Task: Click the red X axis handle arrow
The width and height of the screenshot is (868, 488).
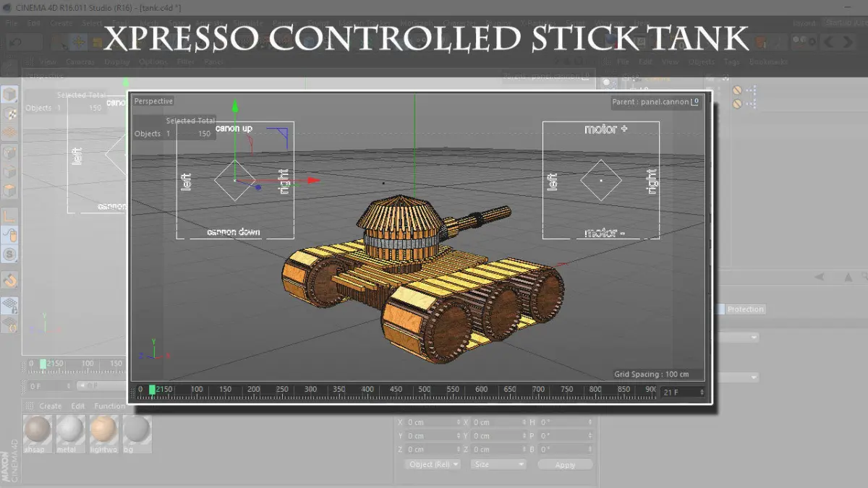Action: (x=313, y=181)
